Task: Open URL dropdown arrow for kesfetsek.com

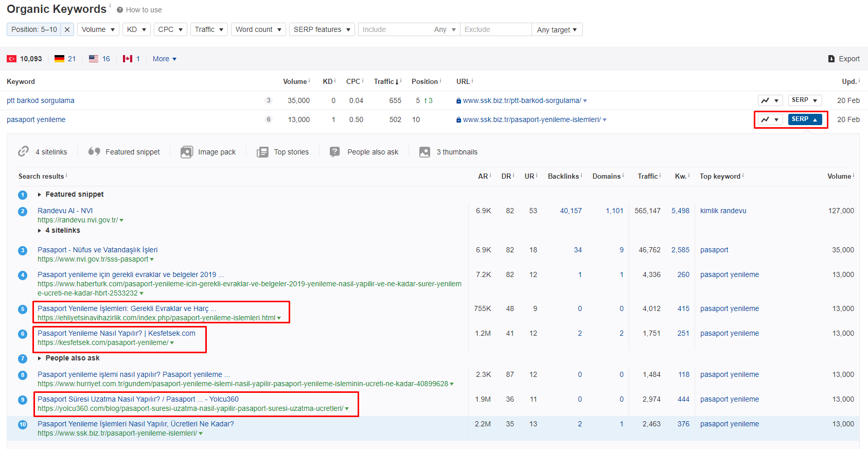Action: [x=172, y=343]
